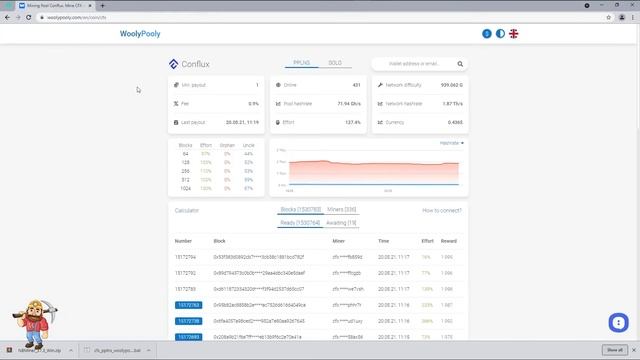Click the Time column header
The height and width of the screenshot is (360, 640).
click(383, 241)
